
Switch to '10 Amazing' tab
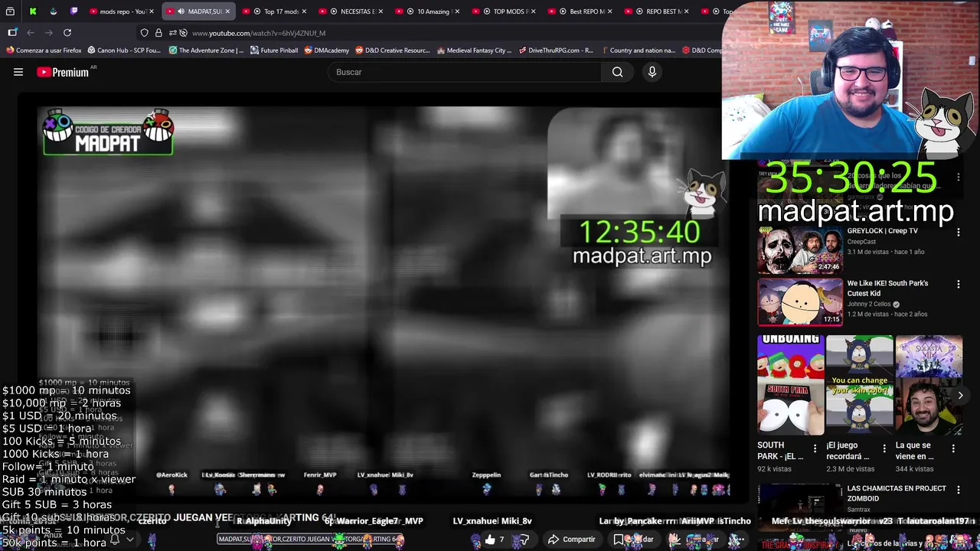coord(427,11)
